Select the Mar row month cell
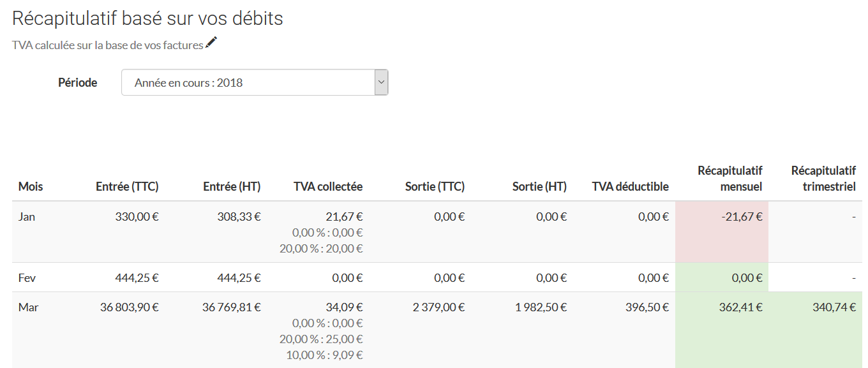The width and height of the screenshot is (868, 368). point(28,307)
